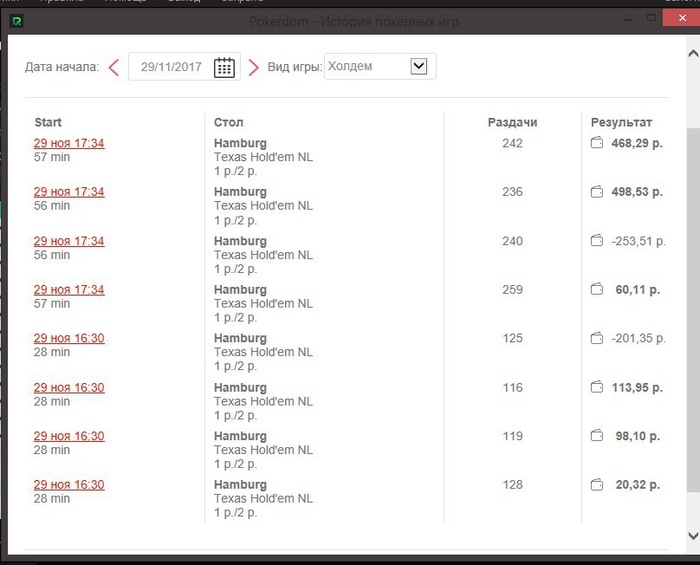Click the Стол column header
The width and height of the screenshot is (700, 565).
pyautogui.click(x=229, y=122)
